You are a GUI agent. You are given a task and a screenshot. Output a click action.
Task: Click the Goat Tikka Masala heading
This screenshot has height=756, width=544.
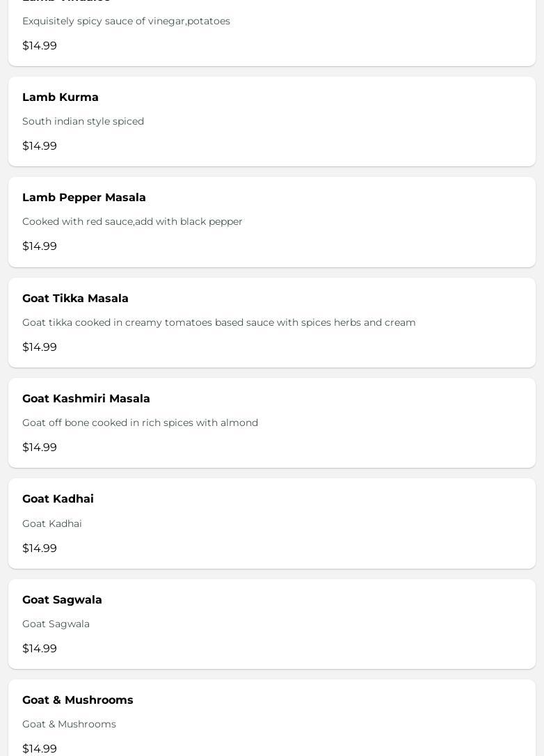75,299
